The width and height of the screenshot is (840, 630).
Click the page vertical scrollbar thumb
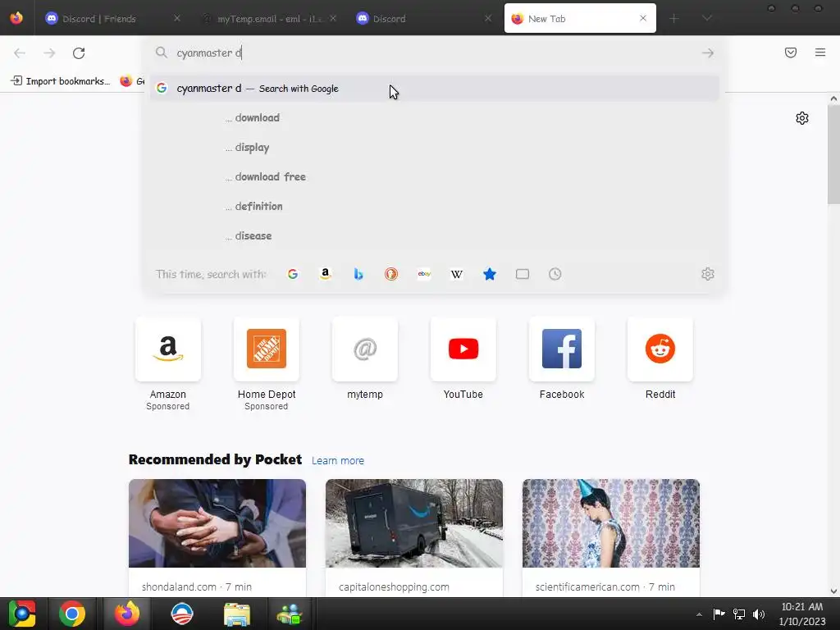[833, 154]
